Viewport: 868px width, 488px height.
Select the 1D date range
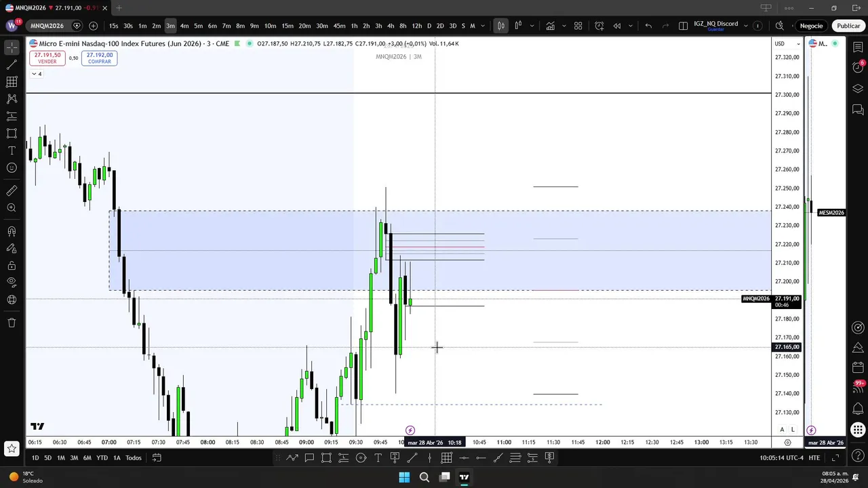coord(35,457)
